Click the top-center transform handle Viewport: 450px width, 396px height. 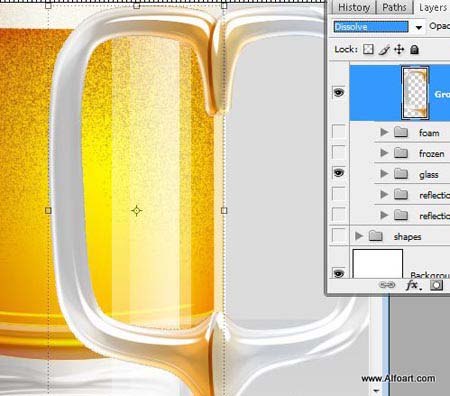(136, 6)
